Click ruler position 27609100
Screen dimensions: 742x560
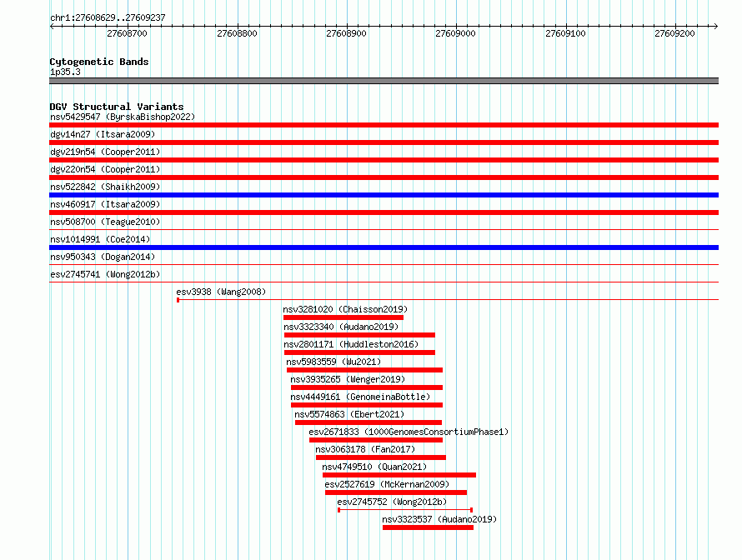565,33
